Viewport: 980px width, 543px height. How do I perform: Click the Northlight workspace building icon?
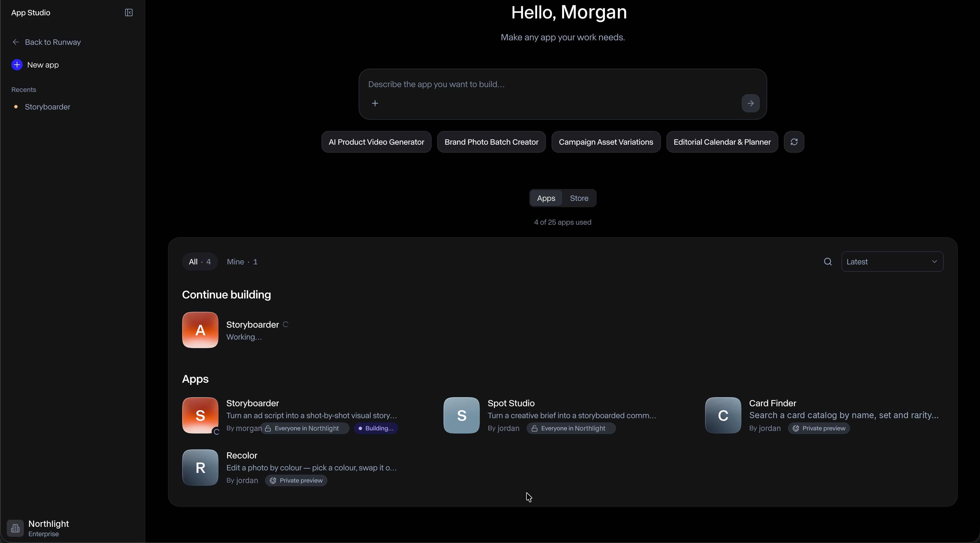click(x=15, y=528)
